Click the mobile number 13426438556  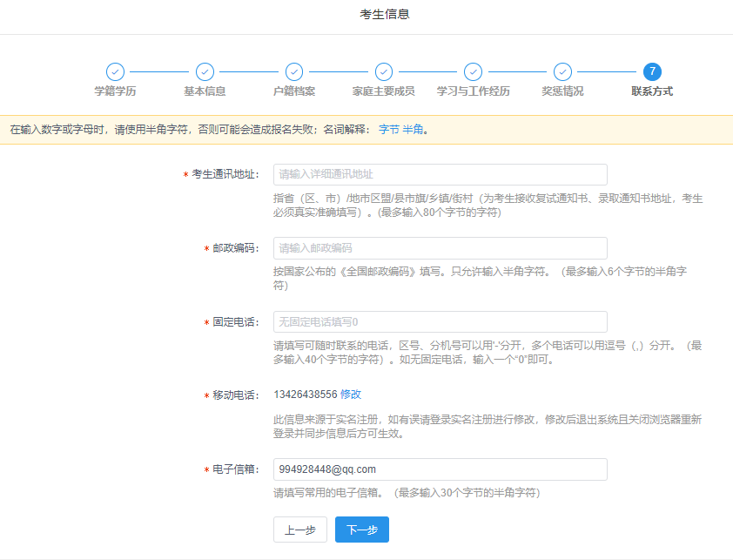tap(306, 395)
